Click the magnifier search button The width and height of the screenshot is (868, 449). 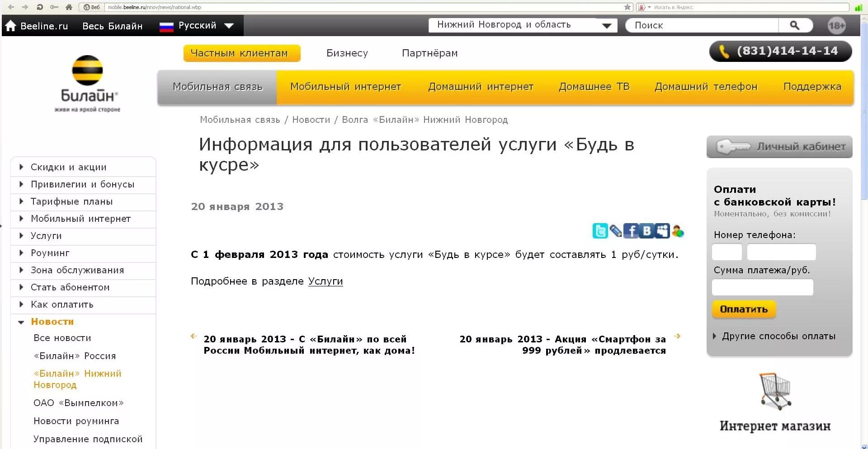click(794, 25)
